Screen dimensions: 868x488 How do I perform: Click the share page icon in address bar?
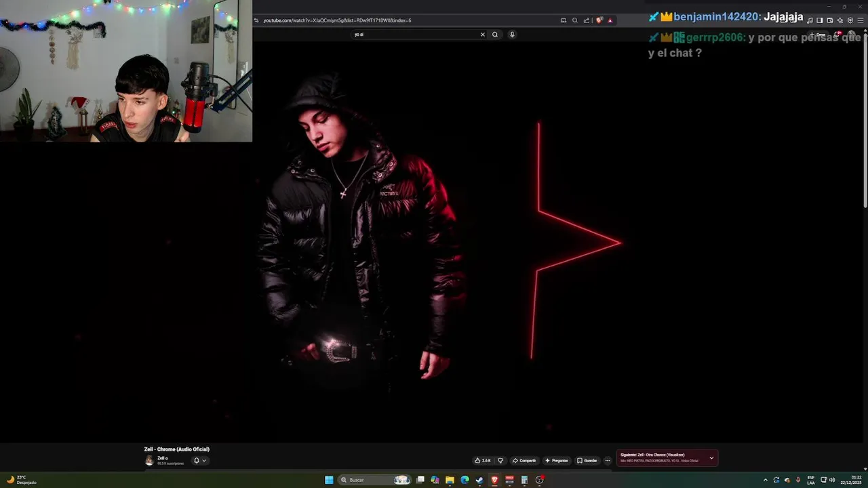point(587,20)
